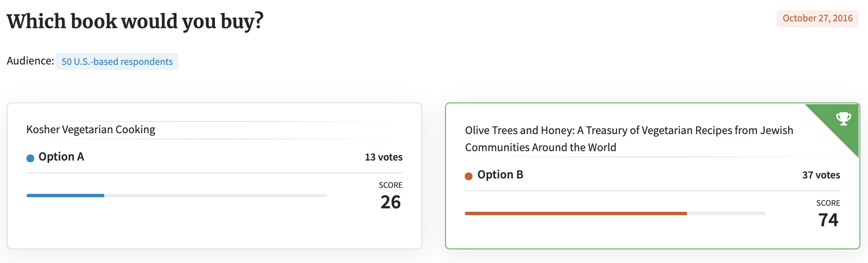Open the October 27, 2016 date badge
The image size is (868, 263).
click(x=818, y=18)
